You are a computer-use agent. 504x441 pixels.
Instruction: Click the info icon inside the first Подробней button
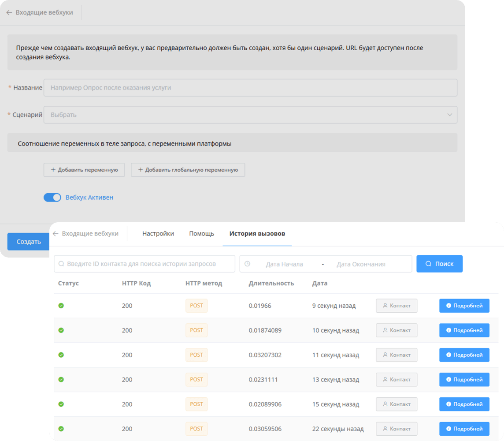click(x=449, y=305)
